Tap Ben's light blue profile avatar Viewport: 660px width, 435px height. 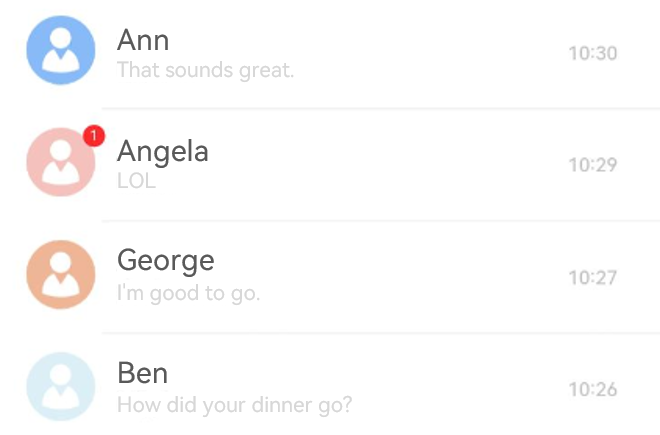coord(61,387)
